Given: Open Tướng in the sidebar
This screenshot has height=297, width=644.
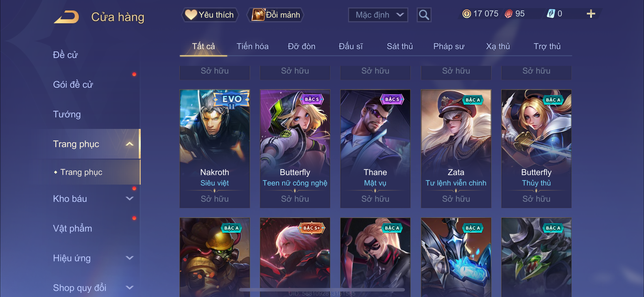Looking at the screenshot, I should click(67, 114).
